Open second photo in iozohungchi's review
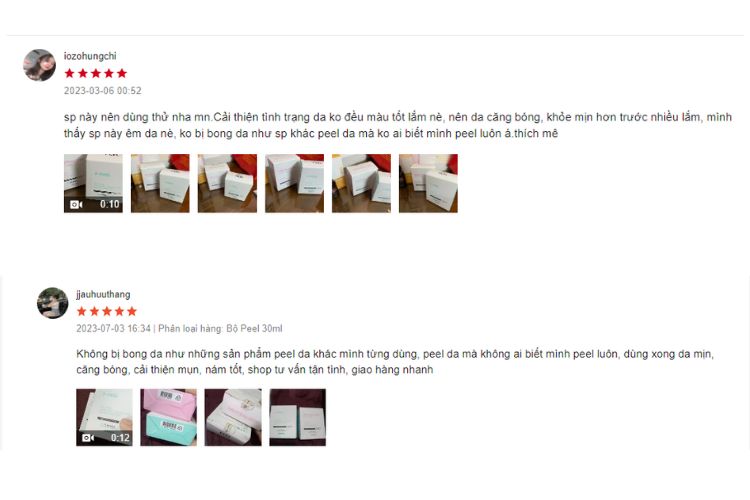750x500 pixels. [160, 183]
